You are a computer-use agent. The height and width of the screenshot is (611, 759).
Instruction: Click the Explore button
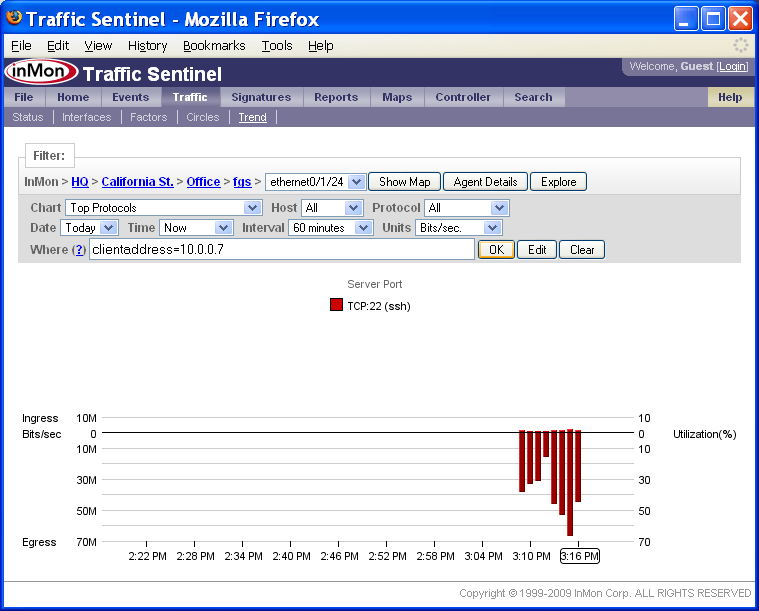click(559, 182)
